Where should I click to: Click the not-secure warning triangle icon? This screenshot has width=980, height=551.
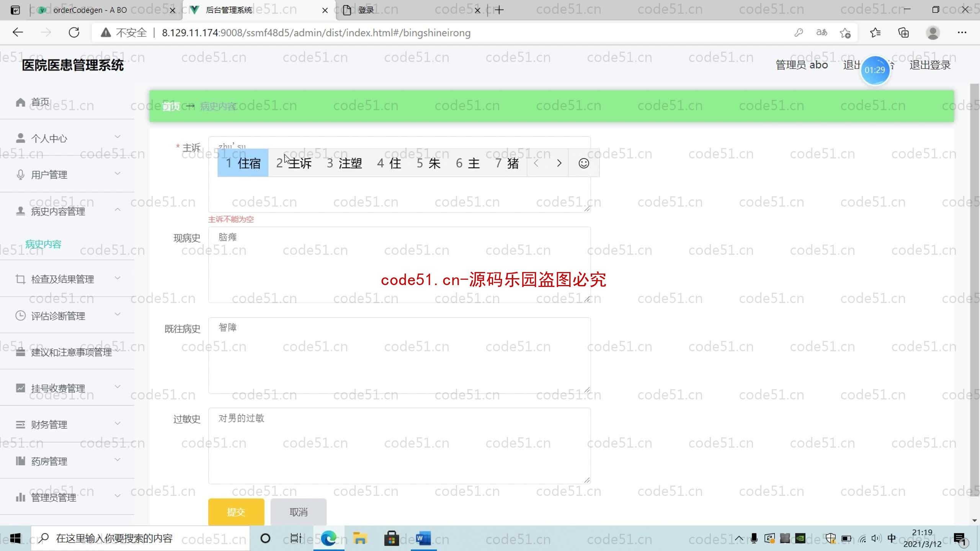pos(106,33)
